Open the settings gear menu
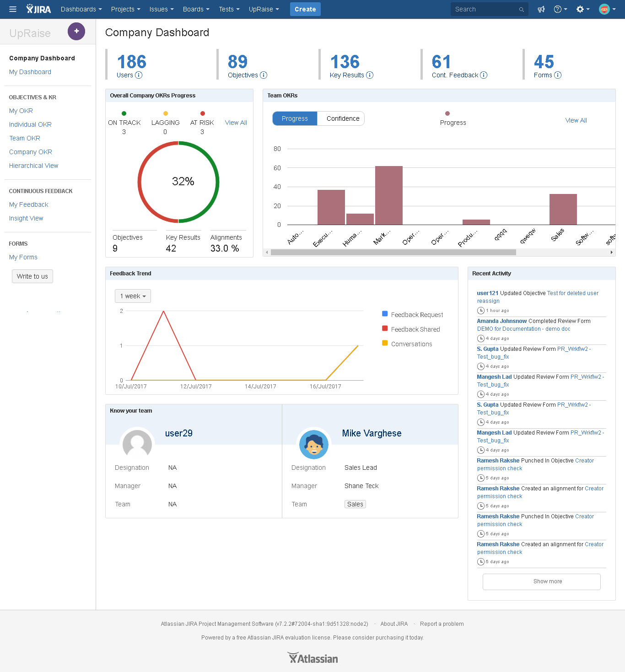 [582, 9]
